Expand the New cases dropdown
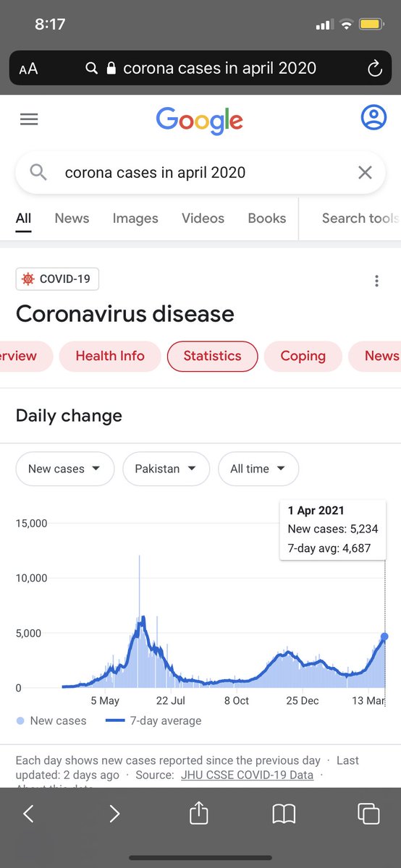 pyautogui.click(x=65, y=469)
